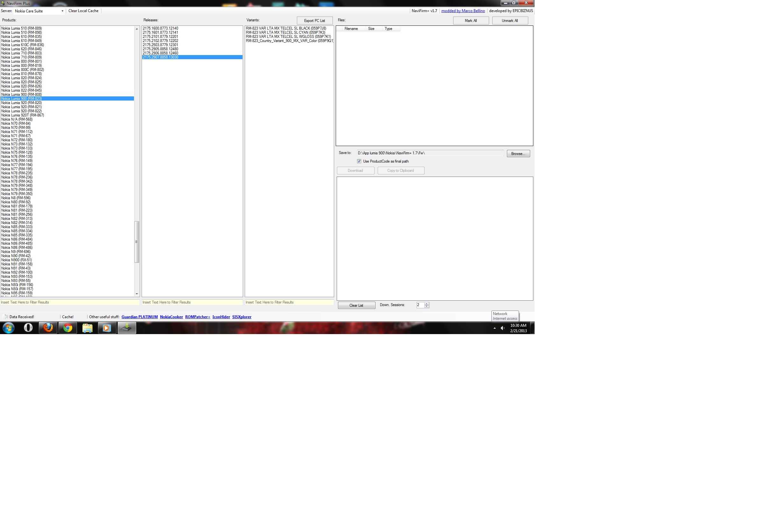Select RM-823_Country_Variant_900_MX_VAR_Color variant
Viewport: 779px width, 532px height.
pos(289,41)
